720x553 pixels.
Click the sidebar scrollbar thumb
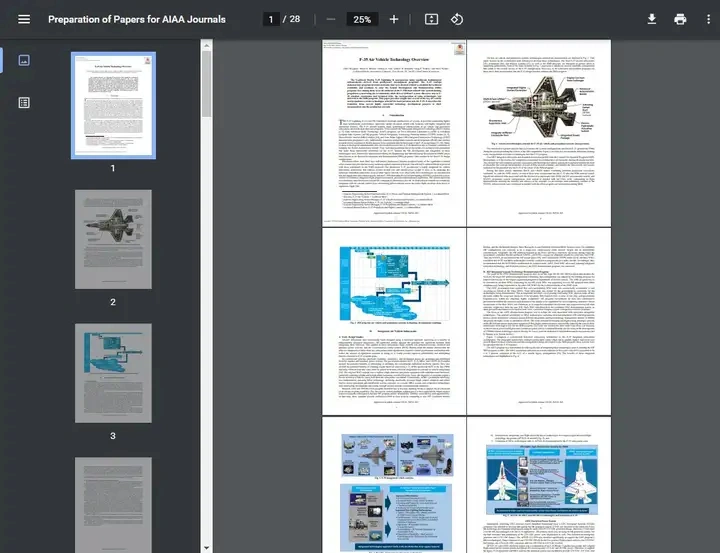pyautogui.click(x=207, y=84)
